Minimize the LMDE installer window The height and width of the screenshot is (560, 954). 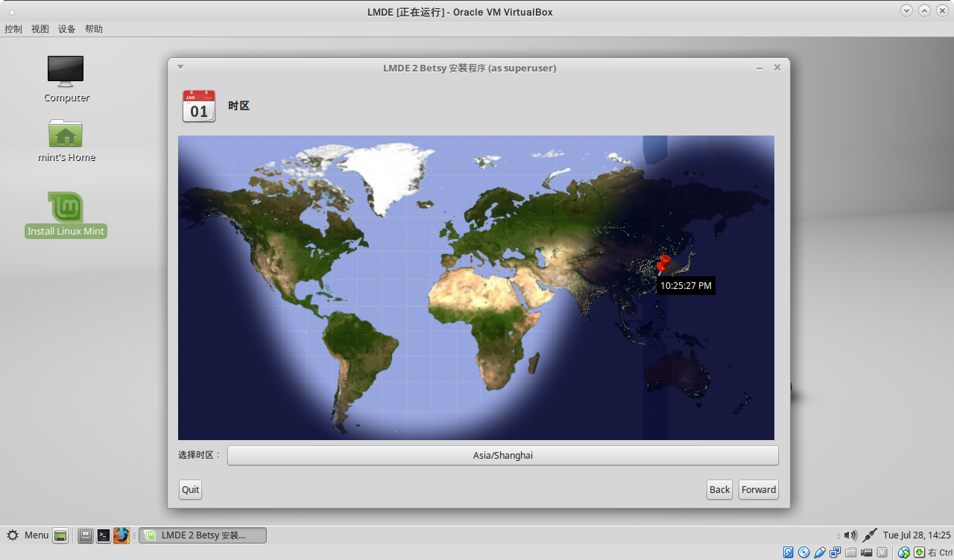pyautogui.click(x=759, y=68)
